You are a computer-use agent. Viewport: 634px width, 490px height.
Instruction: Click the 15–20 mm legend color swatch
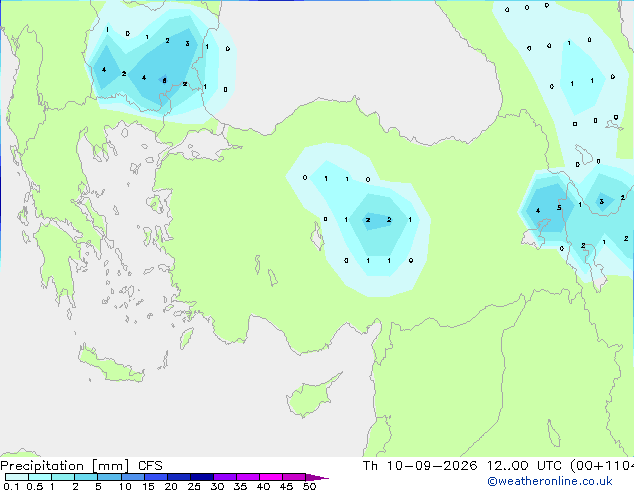coord(156,477)
